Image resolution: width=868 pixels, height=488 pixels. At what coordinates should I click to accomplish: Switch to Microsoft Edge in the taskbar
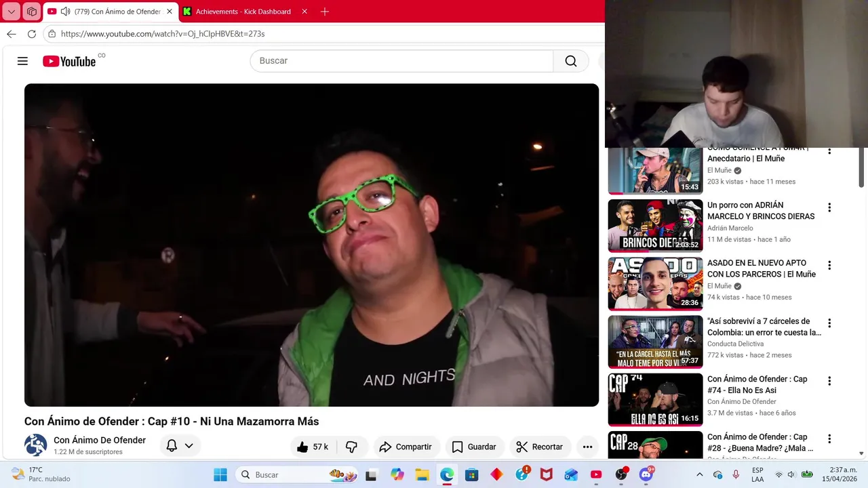click(x=447, y=474)
